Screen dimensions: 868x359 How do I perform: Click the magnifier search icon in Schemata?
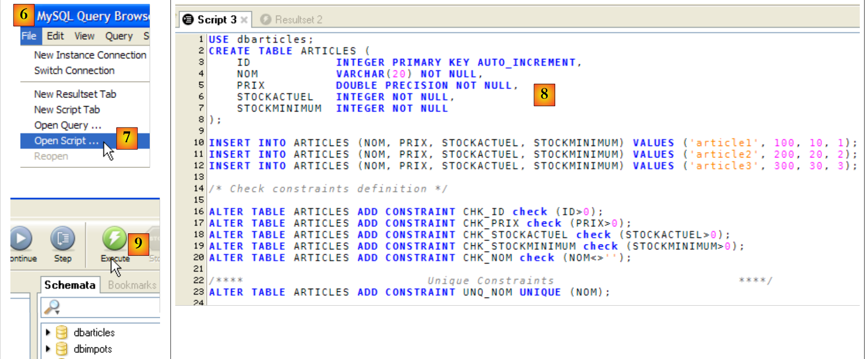tap(52, 307)
